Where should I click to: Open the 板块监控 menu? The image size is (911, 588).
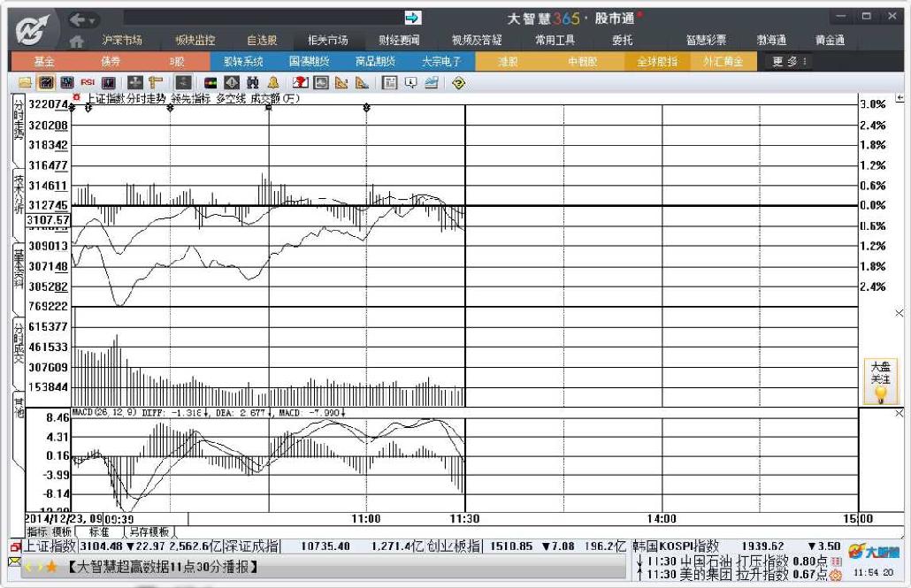[x=195, y=40]
